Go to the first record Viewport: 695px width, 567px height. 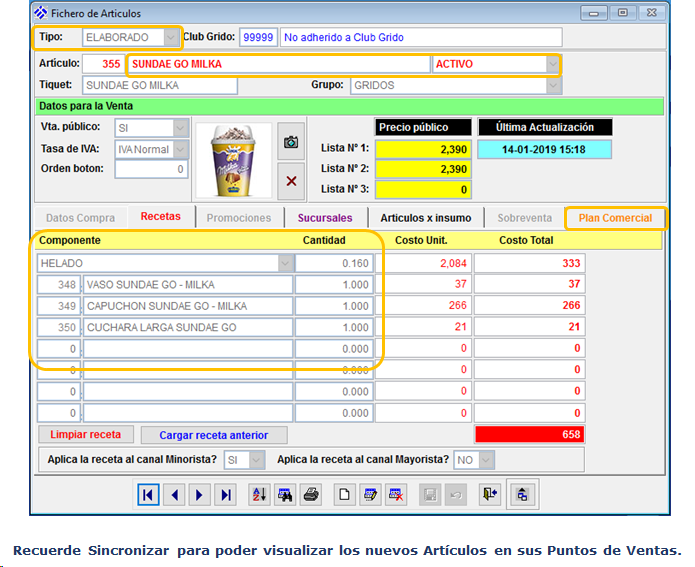(x=148, y=495)
